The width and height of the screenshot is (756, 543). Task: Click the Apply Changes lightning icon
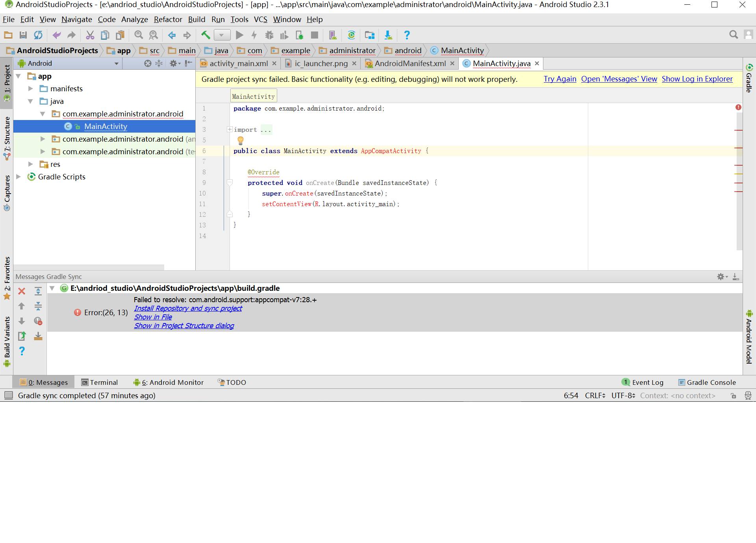click(254, 35)
